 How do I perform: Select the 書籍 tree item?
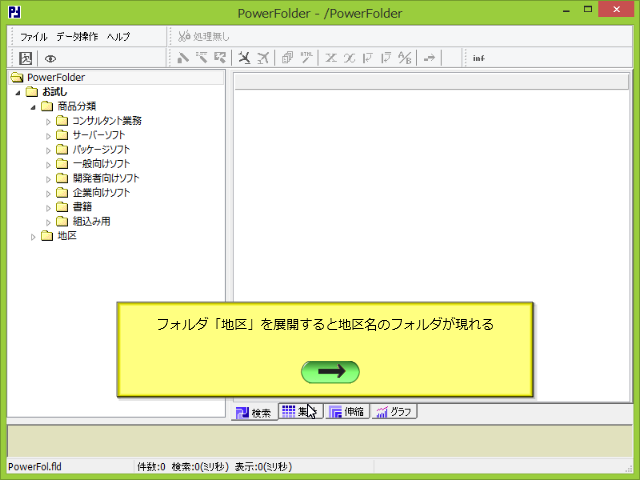point(82,207)
